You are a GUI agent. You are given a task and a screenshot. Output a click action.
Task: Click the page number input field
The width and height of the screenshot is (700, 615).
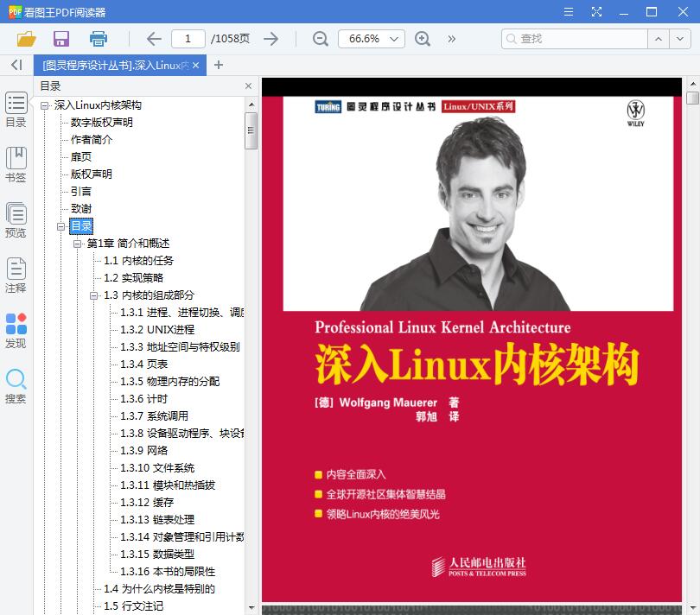pos(188,39)
